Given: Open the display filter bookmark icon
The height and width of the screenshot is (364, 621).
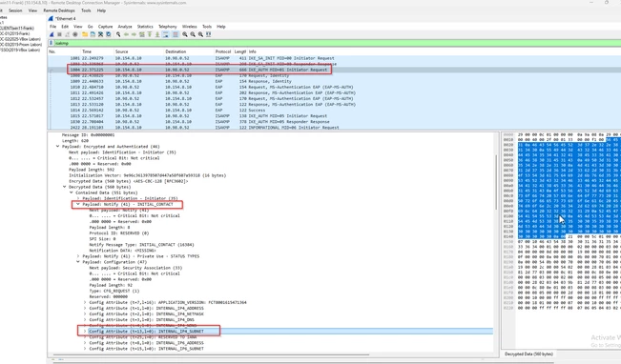Looking at the screenshot, I should click(51, 43).
